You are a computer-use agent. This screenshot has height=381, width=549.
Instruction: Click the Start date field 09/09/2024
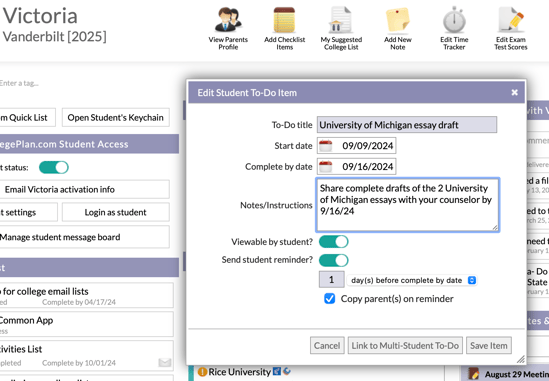point(356,146)
